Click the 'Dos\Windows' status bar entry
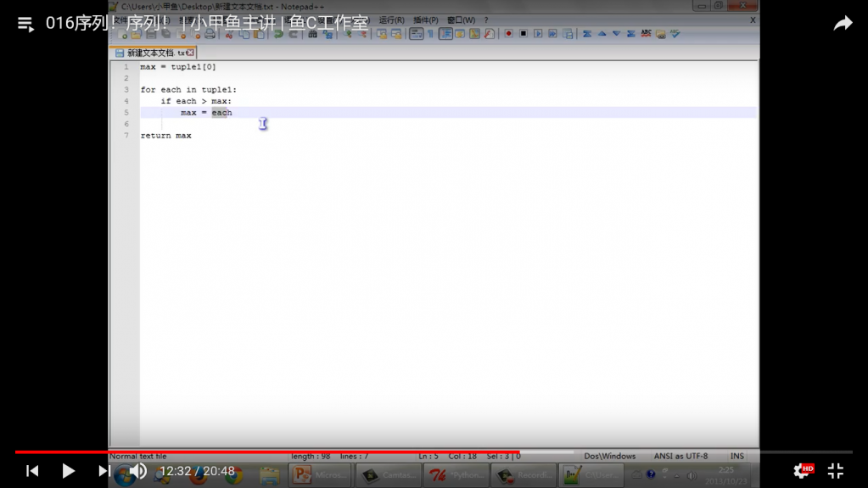Viewport: 868px width, 488px height. (609, 457)
